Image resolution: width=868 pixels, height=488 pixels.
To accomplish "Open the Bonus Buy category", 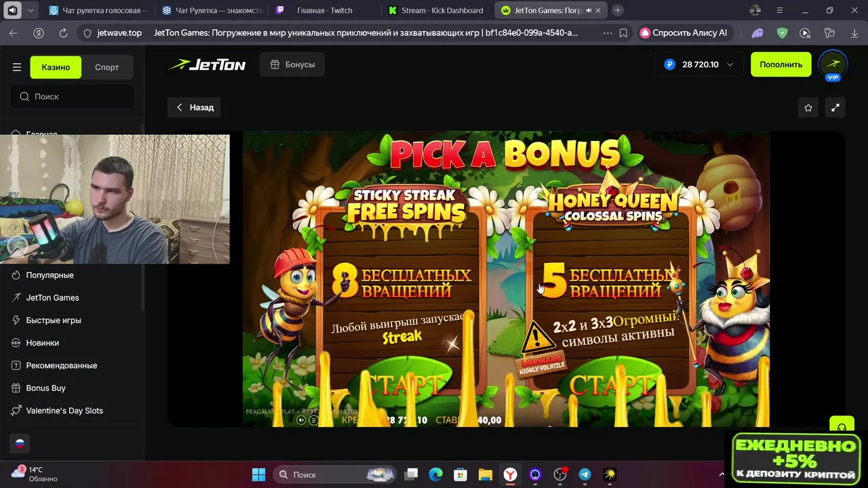I will pyautogui.click(x=45, y=388).
